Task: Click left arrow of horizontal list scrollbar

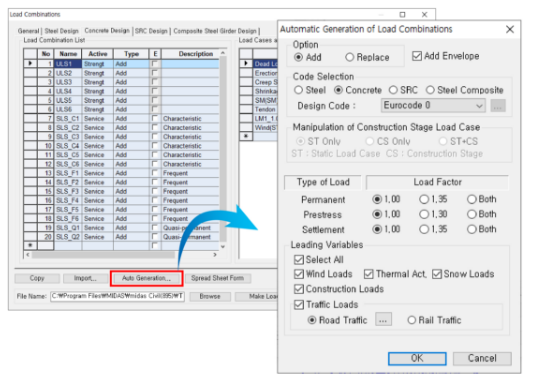Action: [28, 254]
